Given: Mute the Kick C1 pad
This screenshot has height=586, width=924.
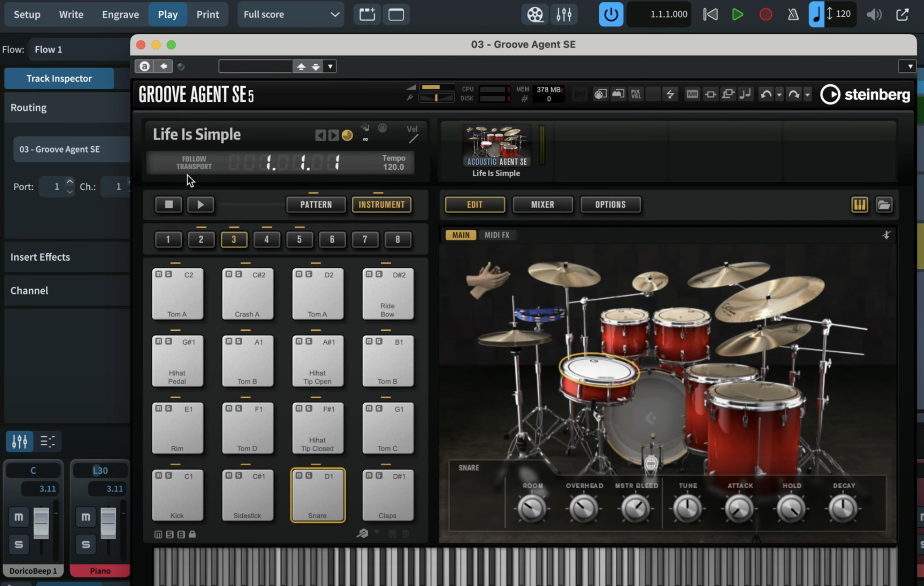Looking at the screenshot, I should pyautogui.click(x=159, y=476).
